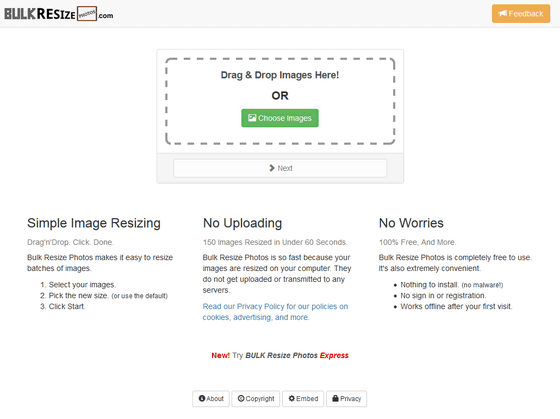Screen dimensions: 560x419
Task: Open BULK Resize Photos Express link
Action: [297, 355]
